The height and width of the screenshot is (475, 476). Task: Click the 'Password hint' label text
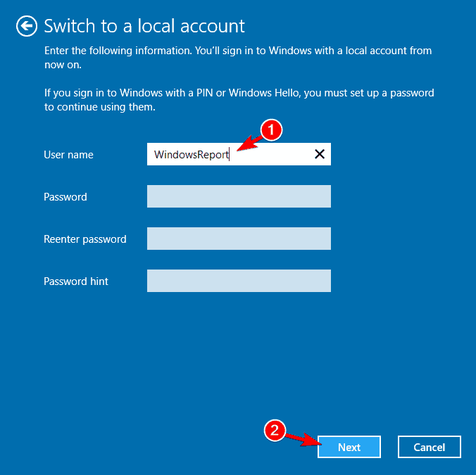click(x=76, y=281)
